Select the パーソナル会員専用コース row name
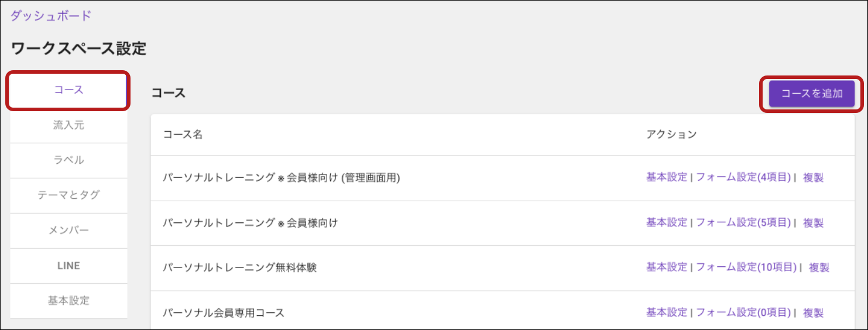 click(224, 312)
